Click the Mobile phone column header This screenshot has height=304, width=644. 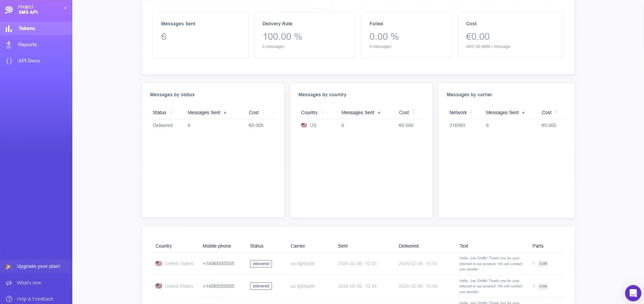217,246
